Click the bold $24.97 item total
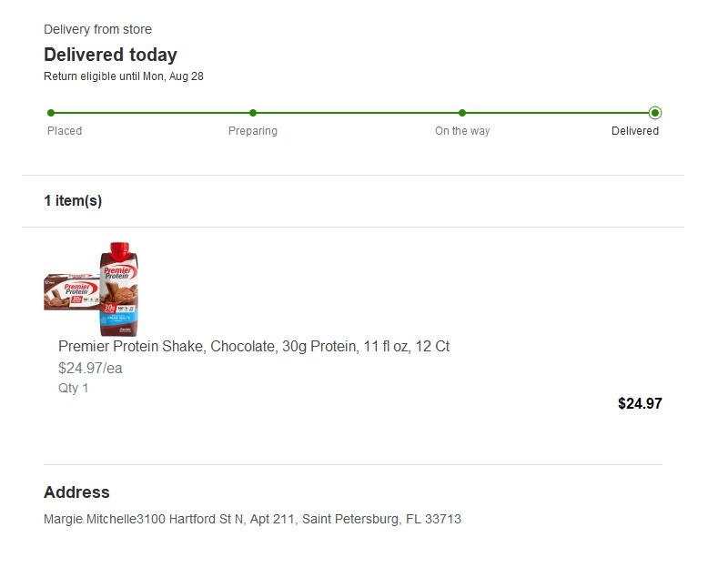 (x=640, y=403)
